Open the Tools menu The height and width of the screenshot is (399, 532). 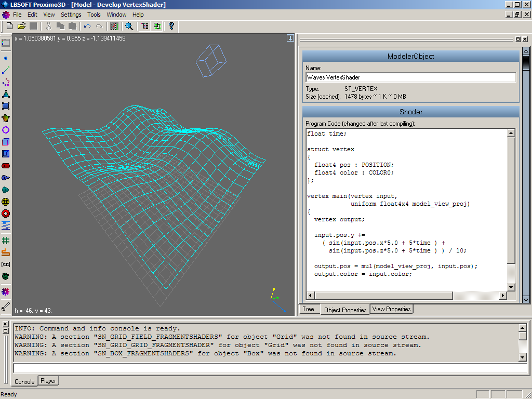coord(94,15)
